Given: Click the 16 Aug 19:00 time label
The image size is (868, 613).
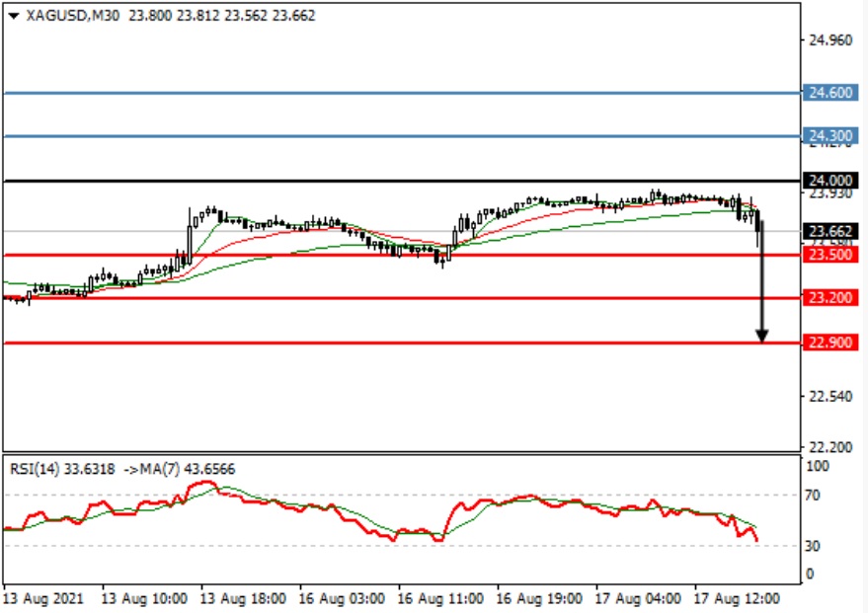Looking at the screenshot, I should [539, 598].
